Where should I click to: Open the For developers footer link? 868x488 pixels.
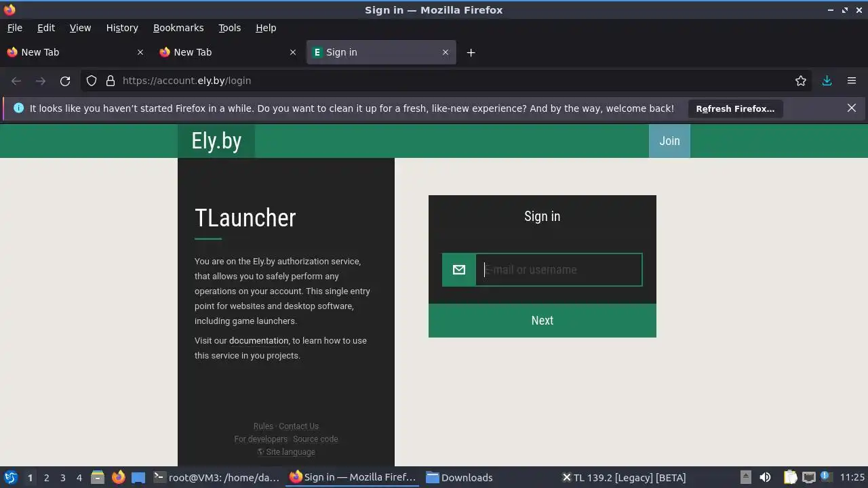pyautogui.click(x=260, y=439)
